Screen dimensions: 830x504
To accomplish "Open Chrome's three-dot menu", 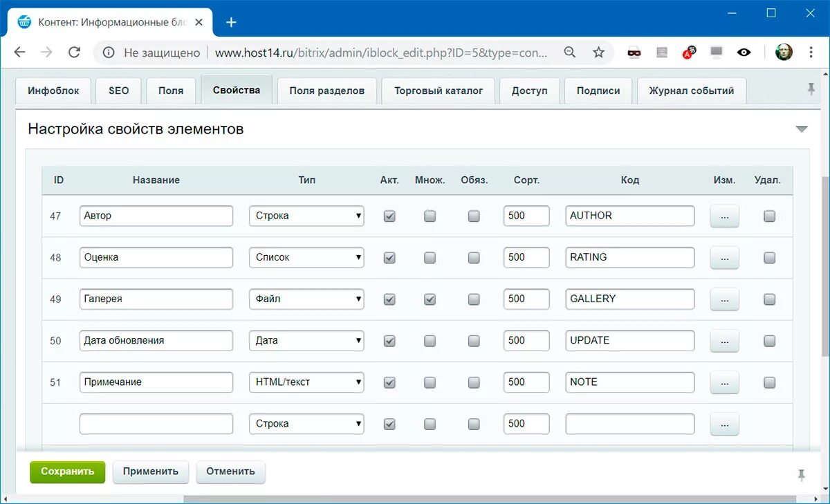I will coord(811,53).
